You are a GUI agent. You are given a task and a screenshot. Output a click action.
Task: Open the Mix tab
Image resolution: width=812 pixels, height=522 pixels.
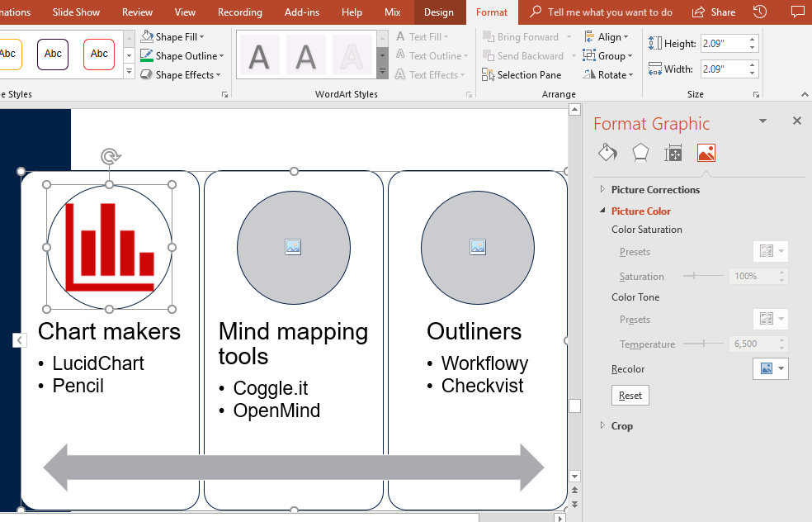coord(393,12)
